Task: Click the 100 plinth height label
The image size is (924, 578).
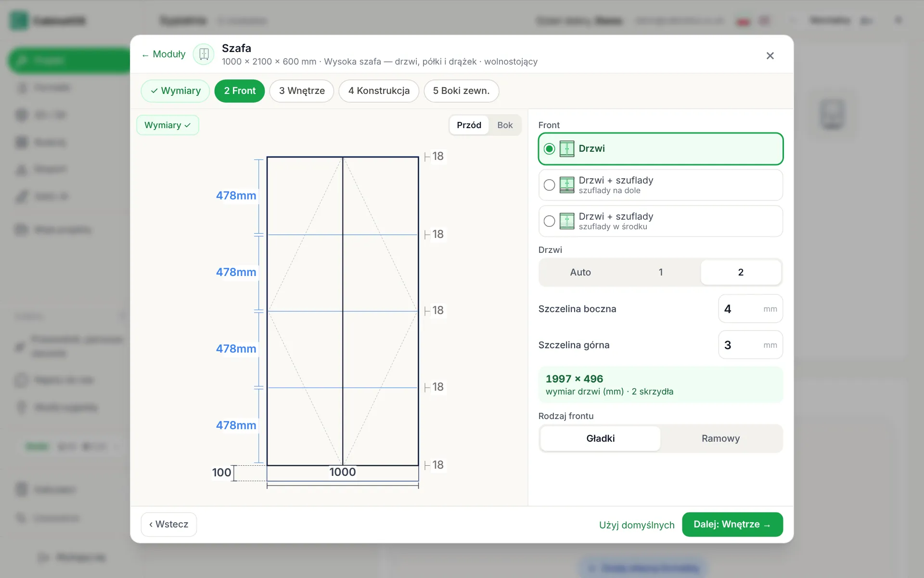Action: pyautogui.click(x=221, y=473)
